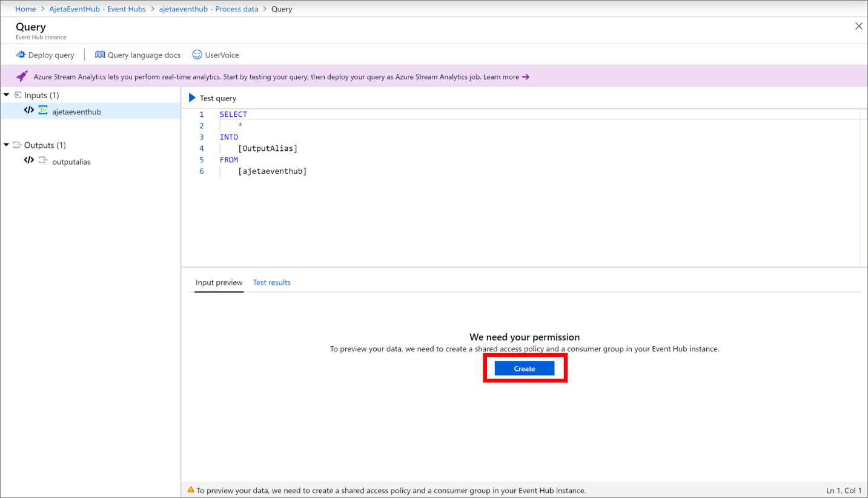This screenshot has height=498, width=868.
Task: Click the output icon beside outputalias
Action: [42, 161]
